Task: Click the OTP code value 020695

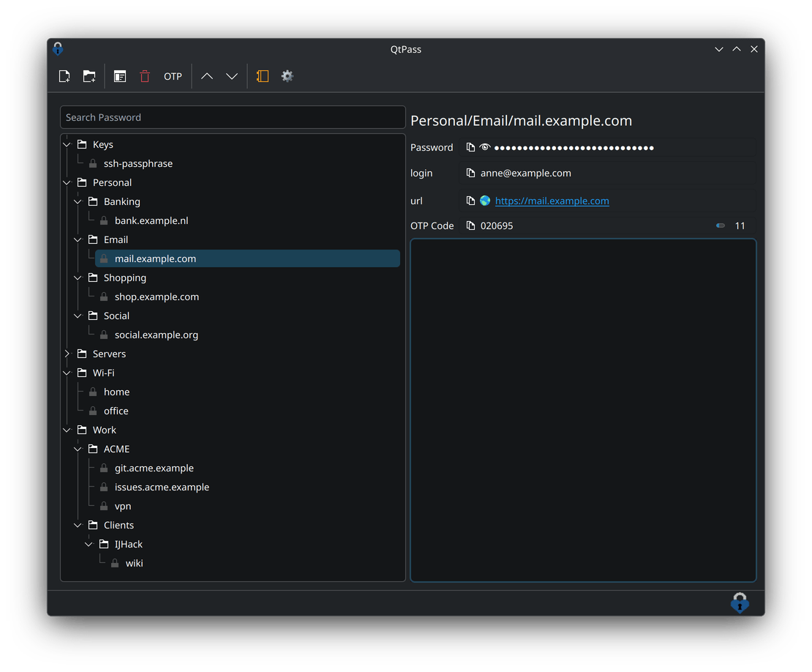Action: pyautogui.click(x=497, y=225)
